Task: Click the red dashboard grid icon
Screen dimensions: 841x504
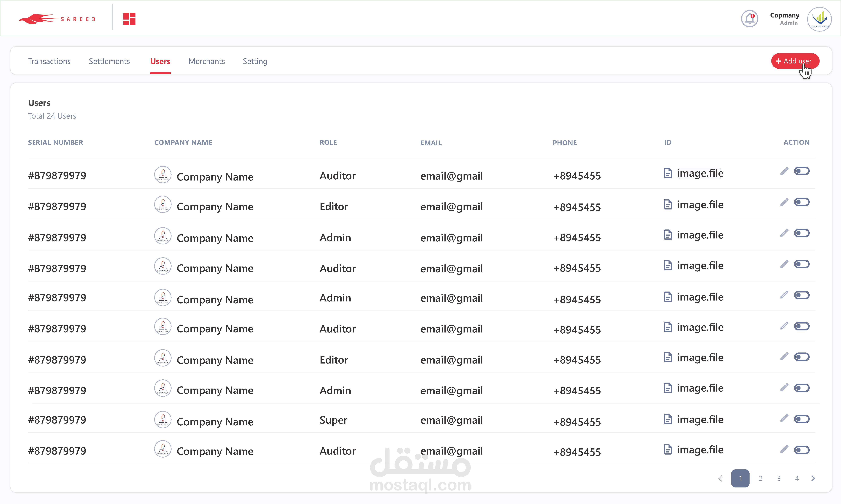Action: (x=129, y=19)
